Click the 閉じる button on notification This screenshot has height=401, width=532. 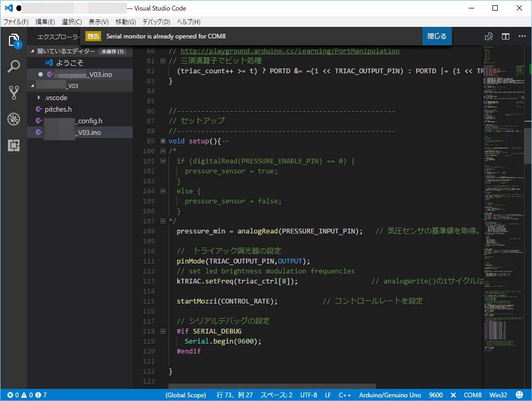(x=437, y=36)
